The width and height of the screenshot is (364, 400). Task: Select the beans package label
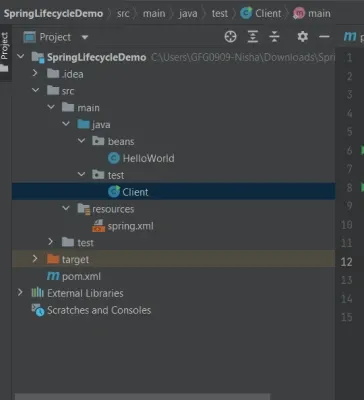121,142
